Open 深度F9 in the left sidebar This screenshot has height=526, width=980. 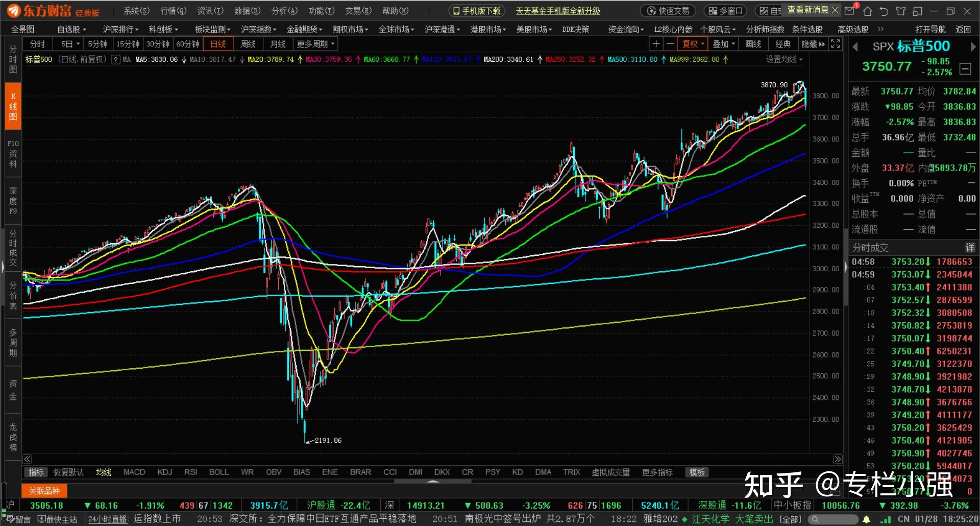13,201
